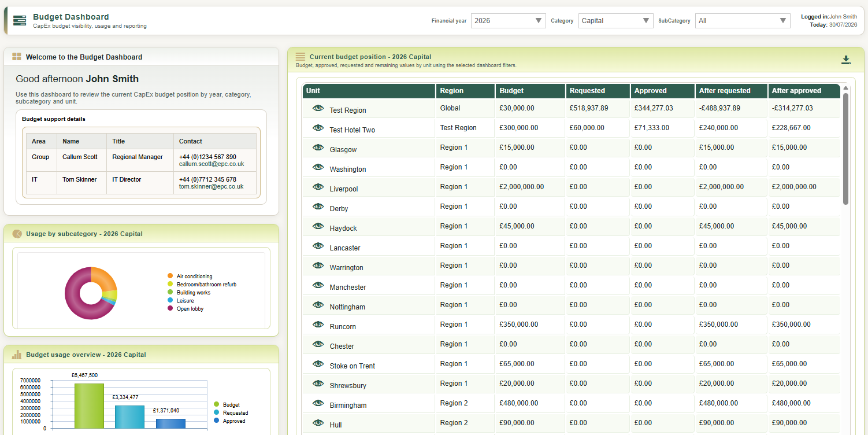Click the Budget legend swatch in usage overview

[217, 404]
